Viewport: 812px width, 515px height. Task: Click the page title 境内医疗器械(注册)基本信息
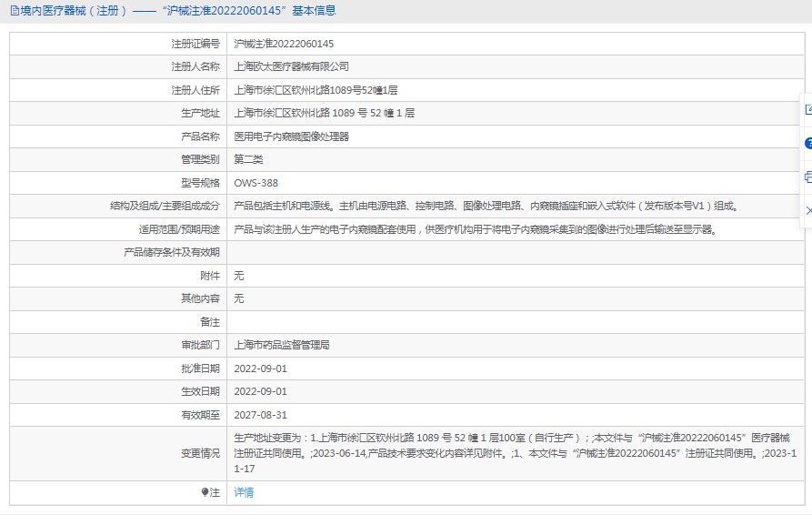(173, 10)
